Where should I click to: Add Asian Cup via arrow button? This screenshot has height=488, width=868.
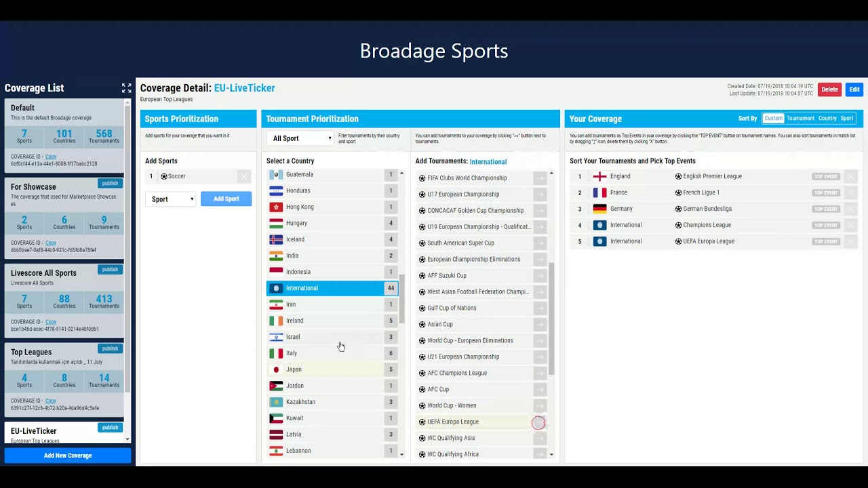pyautogui.click(x=540, y=325)
